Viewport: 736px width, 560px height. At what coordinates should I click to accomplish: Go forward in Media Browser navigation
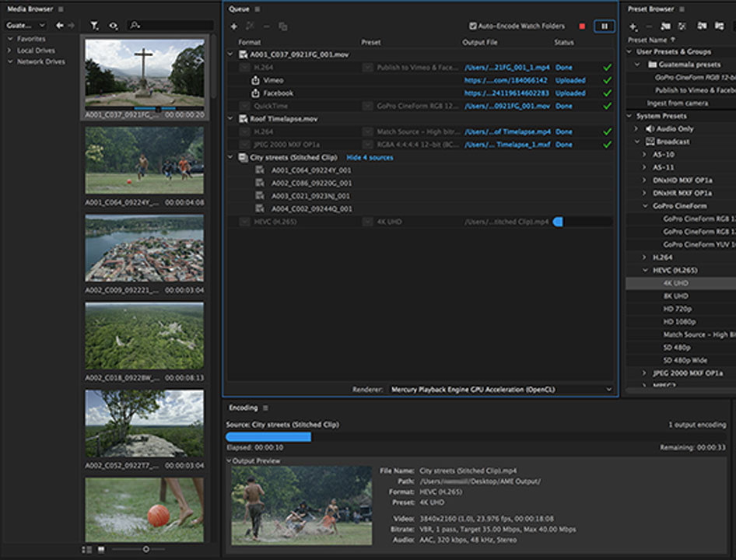72,26
